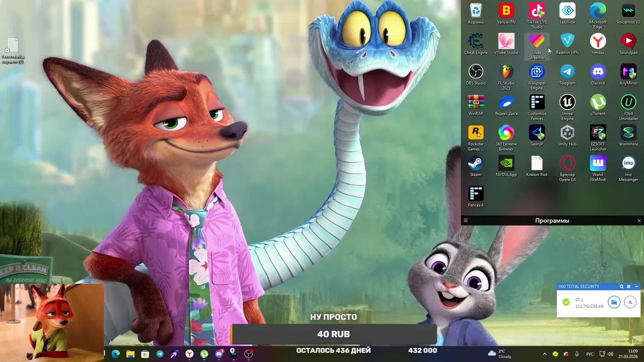Image resolution: width=644 pixels, height=362 pixels.
Task: Open Customize Fences shortcut
Action: click(537, 108)
